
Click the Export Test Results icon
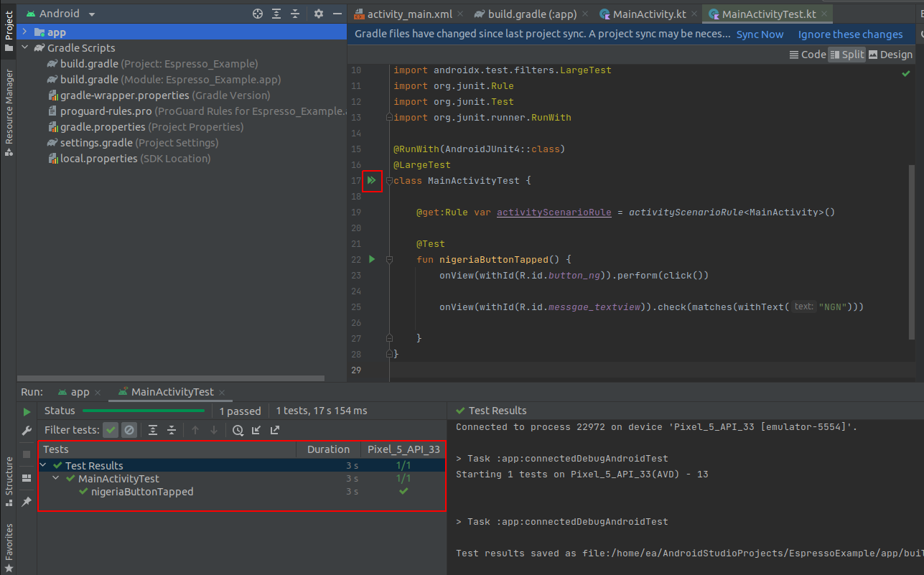[x=275, y=430]
